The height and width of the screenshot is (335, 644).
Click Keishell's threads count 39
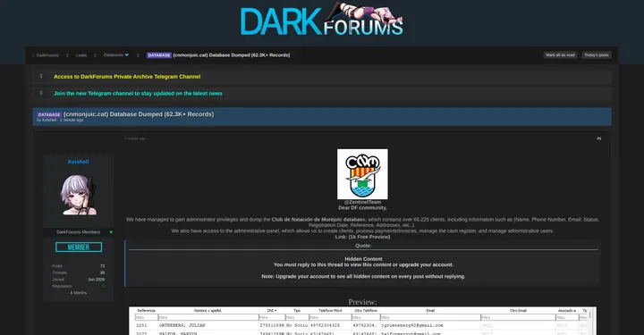[102, 272]
